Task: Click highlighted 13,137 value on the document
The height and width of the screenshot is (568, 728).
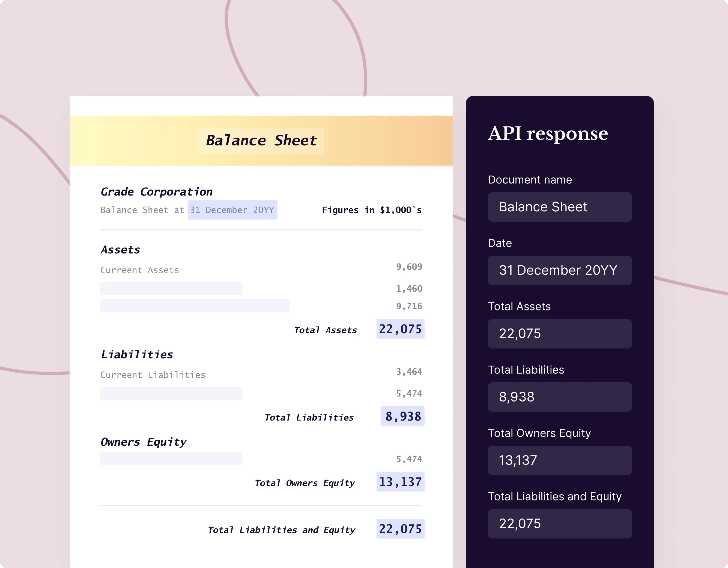Action: (400, 482)
